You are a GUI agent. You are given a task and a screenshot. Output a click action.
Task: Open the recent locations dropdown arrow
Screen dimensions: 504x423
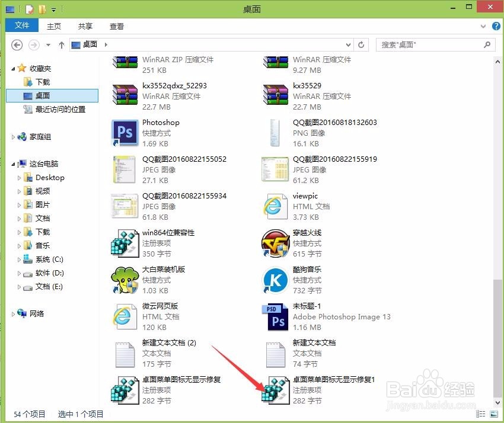[48, 45]
